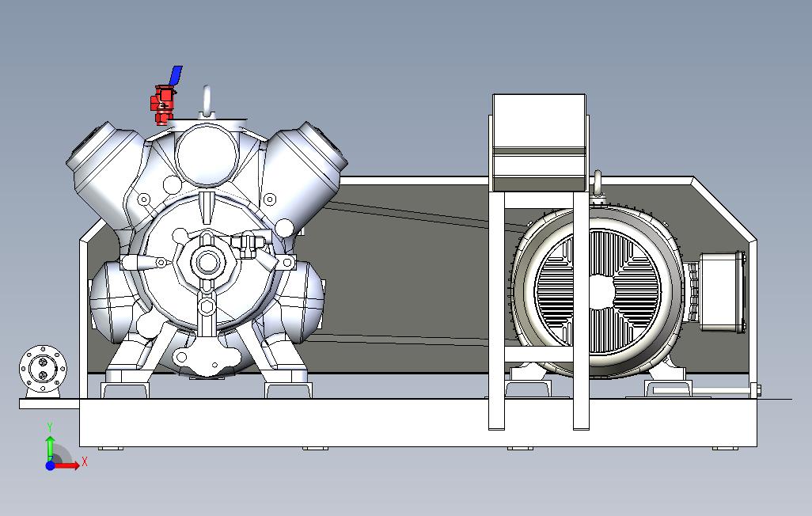The width and height of the screenshot is (812, 516).
Task: Select the motor terminal box on right
Action: click(x=722, y=292)
